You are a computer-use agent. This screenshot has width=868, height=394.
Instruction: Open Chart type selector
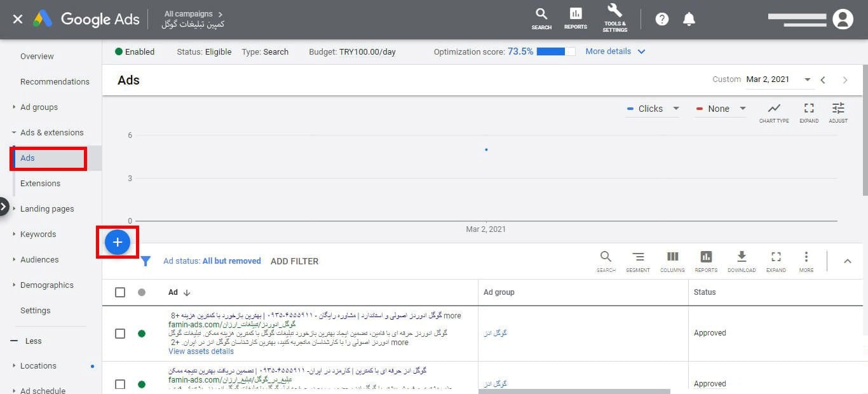[774, 112]
